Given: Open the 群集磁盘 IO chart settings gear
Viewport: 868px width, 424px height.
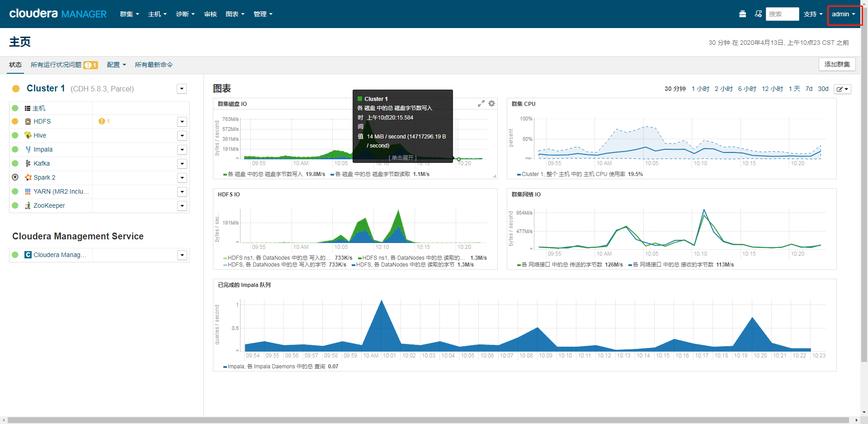Looking at the screenshot, I should (x=492, y=103).
